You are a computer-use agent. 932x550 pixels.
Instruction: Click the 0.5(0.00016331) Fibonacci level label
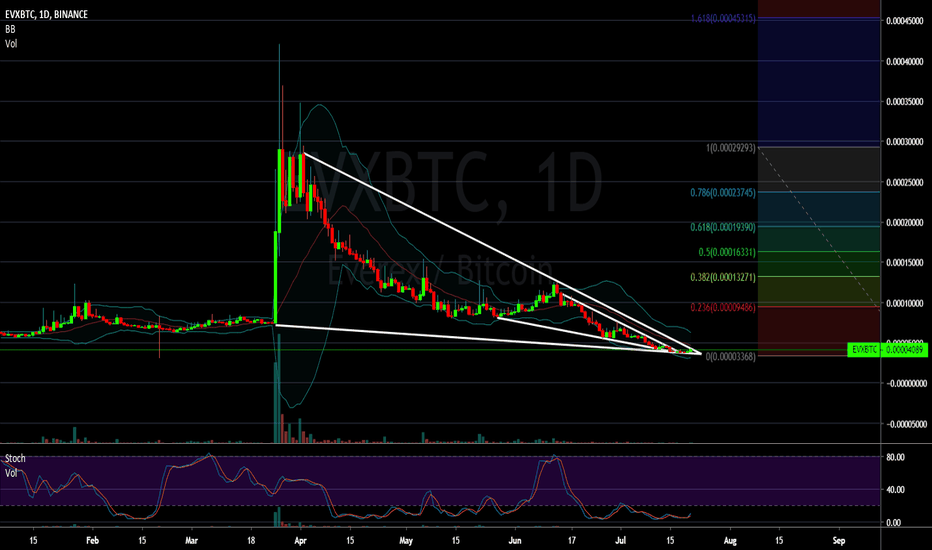click(727, 252)
